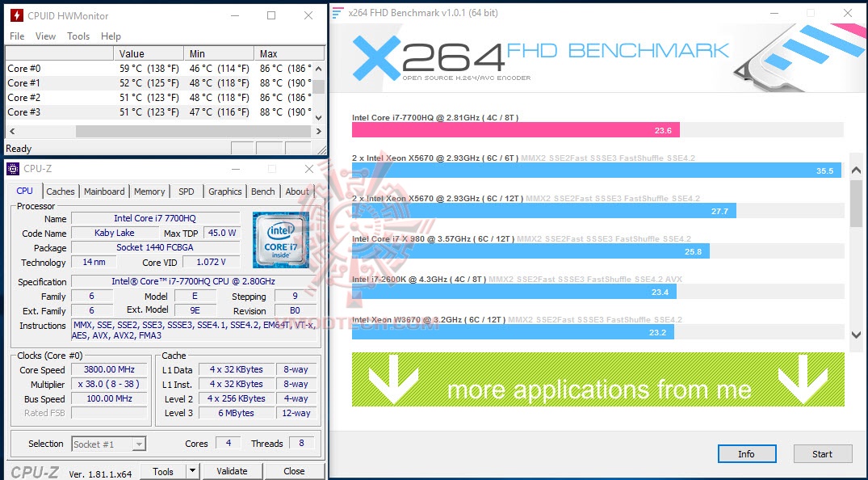Click the Close button in CPU-Z
868x480 pixels.
(294, 471)
